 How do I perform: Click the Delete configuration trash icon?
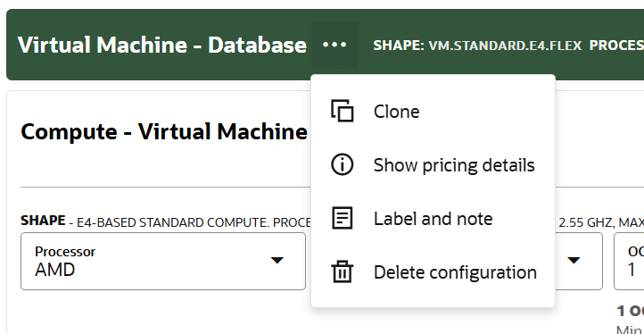[x=343, y=271]
